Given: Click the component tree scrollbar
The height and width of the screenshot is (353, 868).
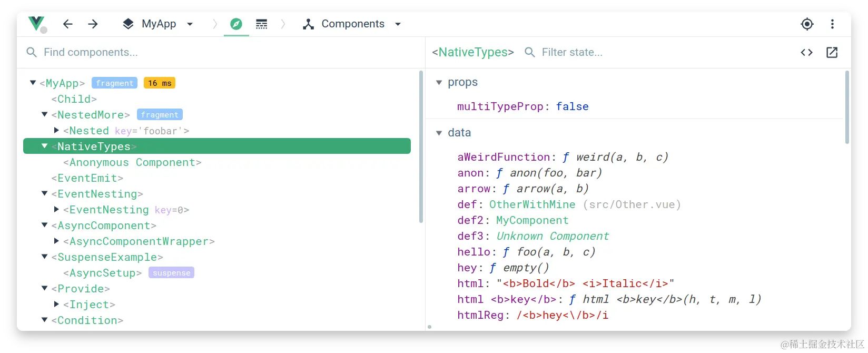Looking at the screenshot, I should [x=421, y=146].
